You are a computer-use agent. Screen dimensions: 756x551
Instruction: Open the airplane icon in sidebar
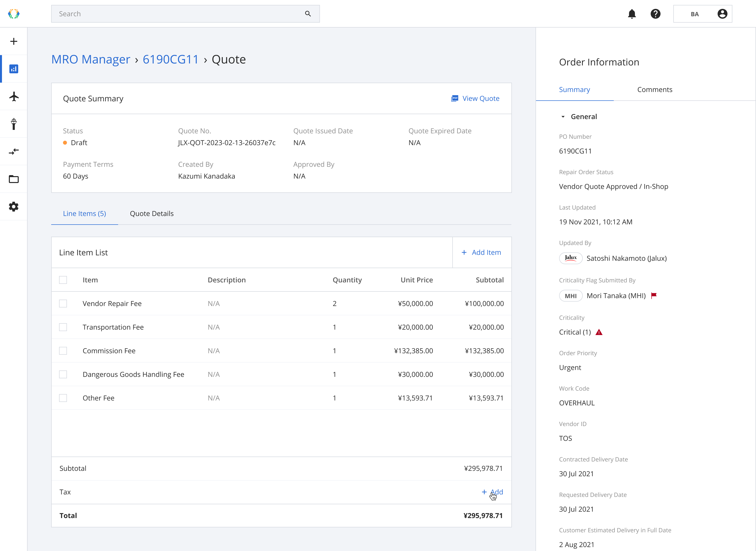(x=14, y=96)
